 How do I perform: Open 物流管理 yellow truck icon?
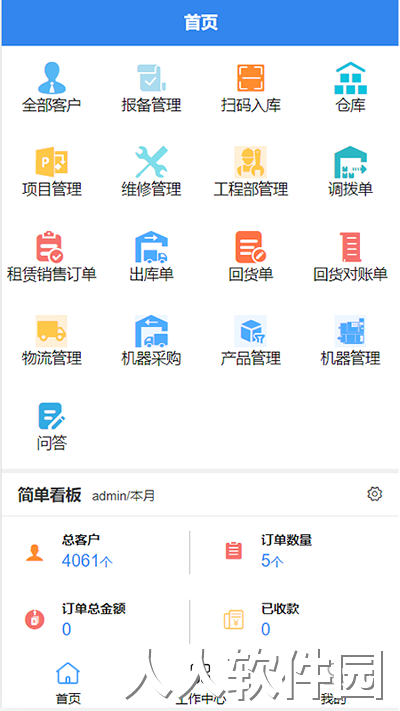click(52, 331)
